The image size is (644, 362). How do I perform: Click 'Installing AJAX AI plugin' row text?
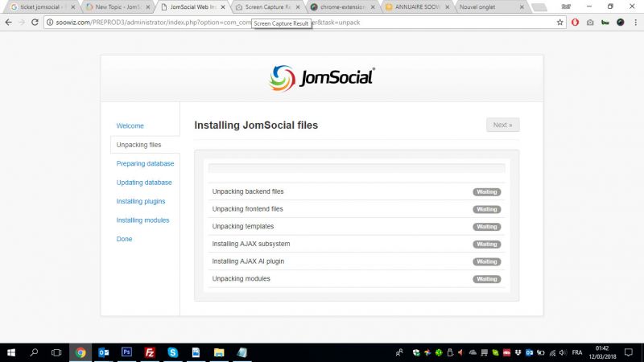(248, 261)
